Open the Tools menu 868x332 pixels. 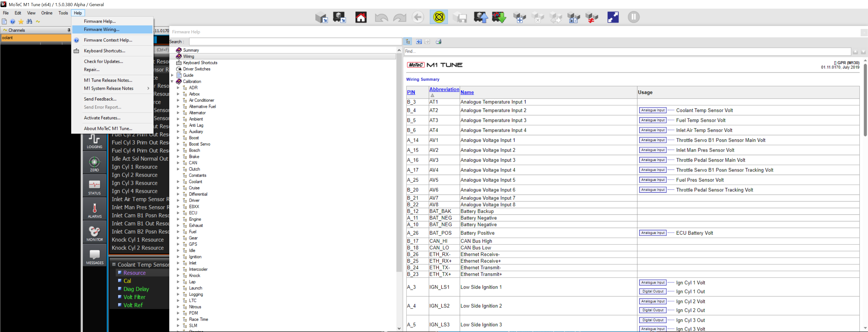click(x=63, y=13)
